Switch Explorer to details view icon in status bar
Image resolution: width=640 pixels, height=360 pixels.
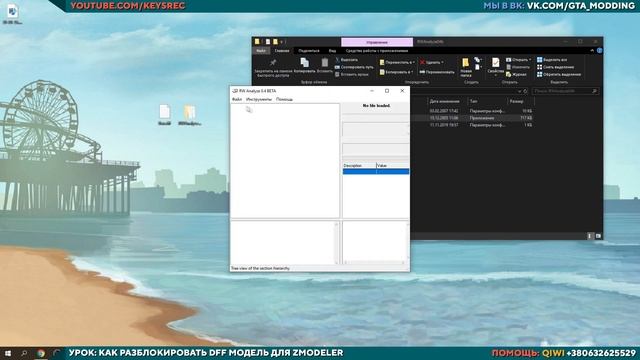click(590, 236)
